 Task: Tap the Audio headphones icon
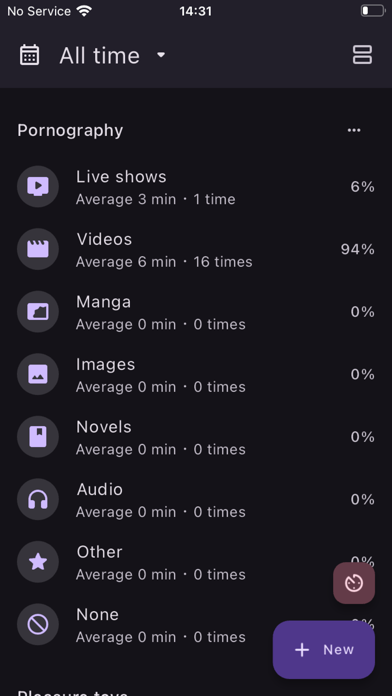(x=38, y=499)
